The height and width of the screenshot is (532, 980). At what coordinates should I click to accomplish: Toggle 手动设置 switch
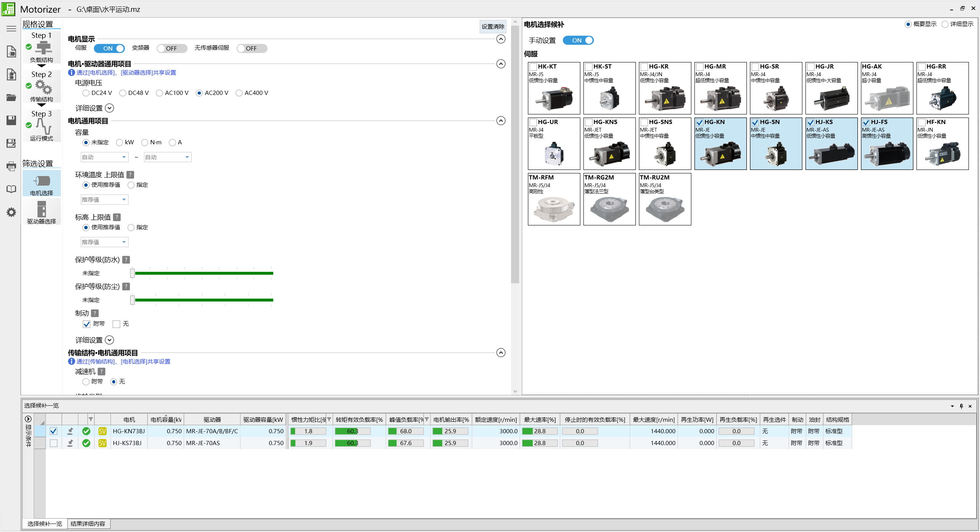(578, 41)
